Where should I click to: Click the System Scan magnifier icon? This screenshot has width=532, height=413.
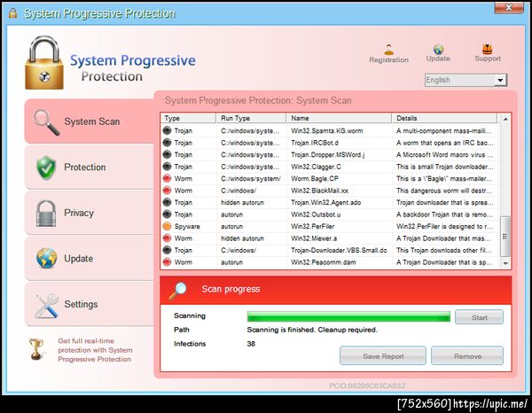tap(46, 122)
